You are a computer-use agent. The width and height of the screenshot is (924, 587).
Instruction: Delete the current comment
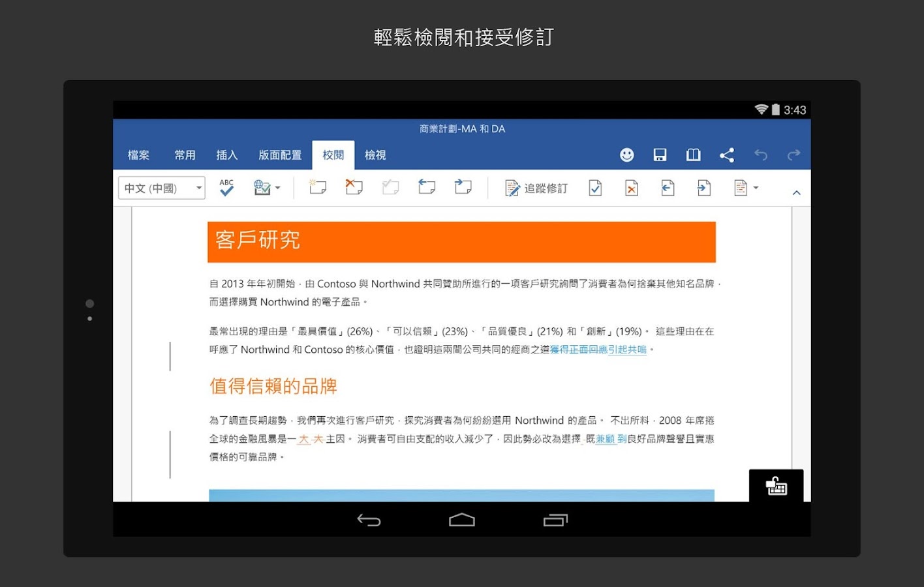tap(353, 188)
